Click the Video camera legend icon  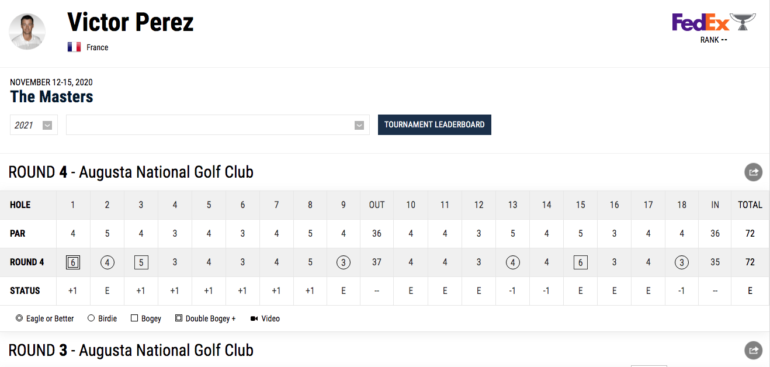[254, 319]
